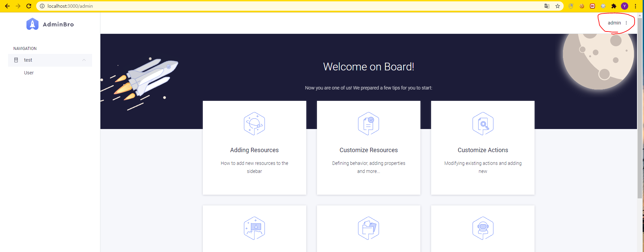Click the rocket flag icon card in second row
This screenshot has height=252, width=644.
254,228
